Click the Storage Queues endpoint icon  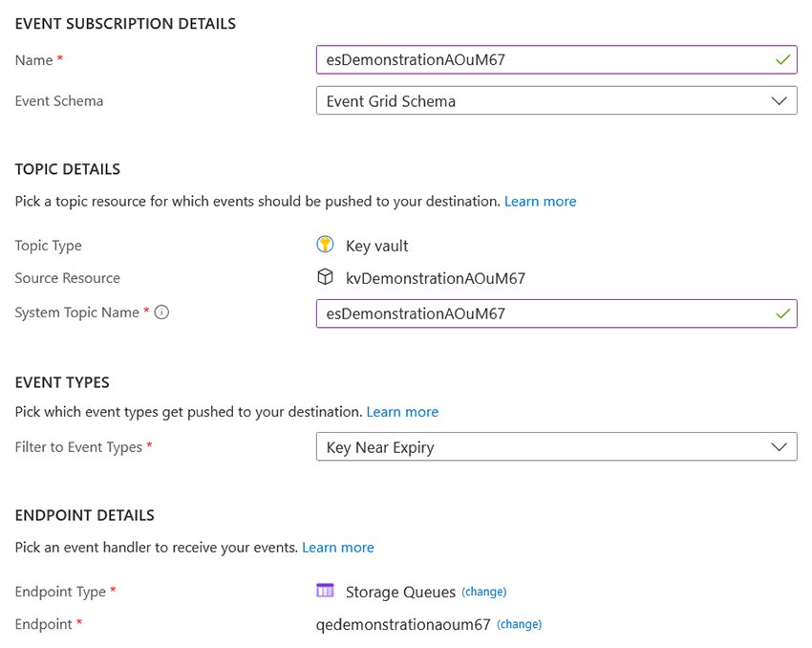coord(325,591)
